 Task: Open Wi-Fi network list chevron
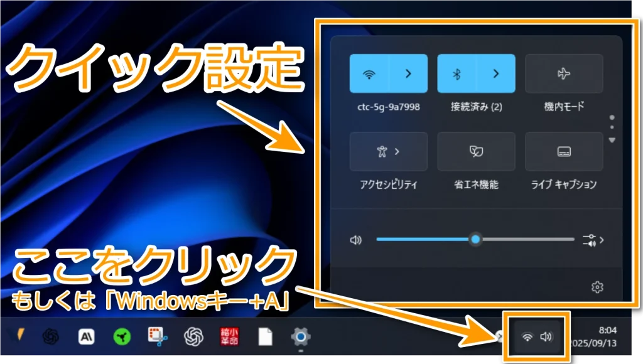pos(408,74)
